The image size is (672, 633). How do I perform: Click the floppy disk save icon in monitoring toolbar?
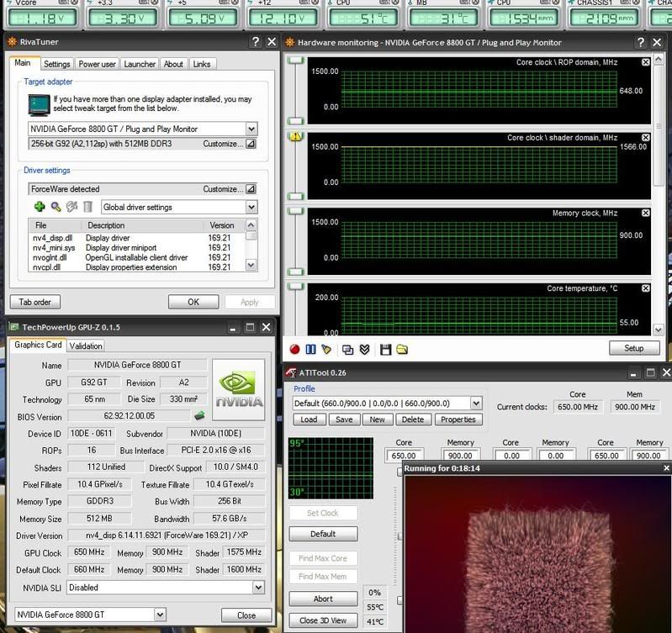pyautogui.click(x=386, y=349)
